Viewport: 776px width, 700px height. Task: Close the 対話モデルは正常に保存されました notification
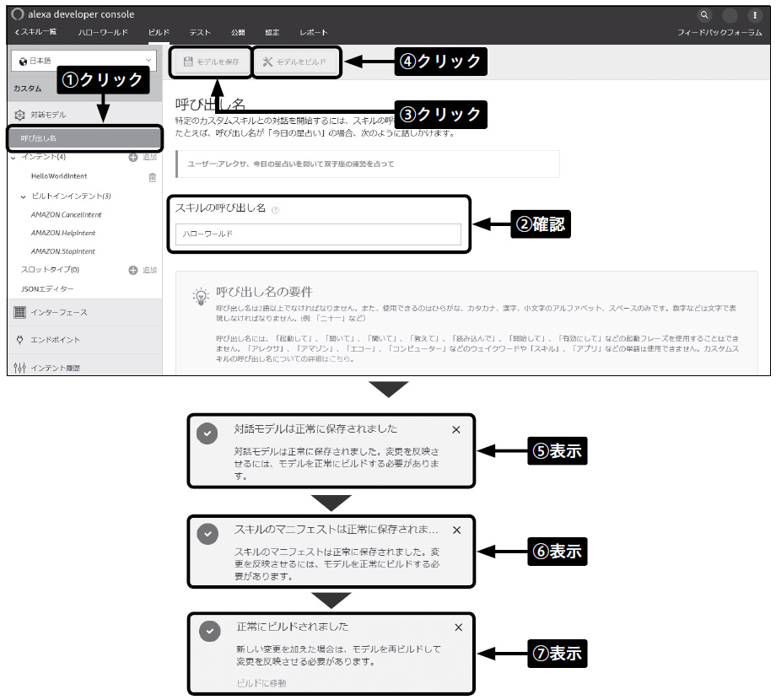456,430
